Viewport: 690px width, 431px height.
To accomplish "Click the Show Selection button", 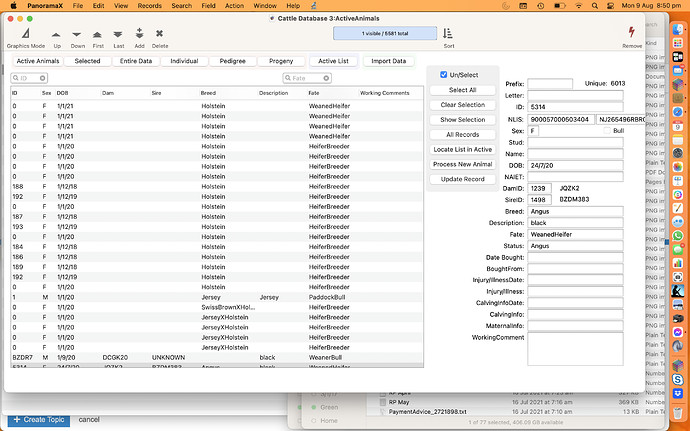I will pyautogui.click(x=462, y=120).
